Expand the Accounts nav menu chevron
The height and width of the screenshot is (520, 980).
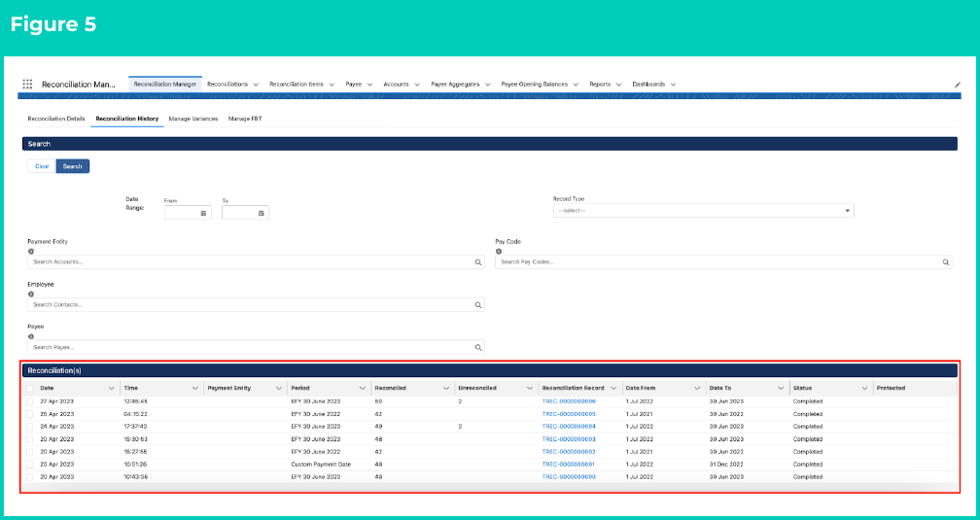pos(417,85)
